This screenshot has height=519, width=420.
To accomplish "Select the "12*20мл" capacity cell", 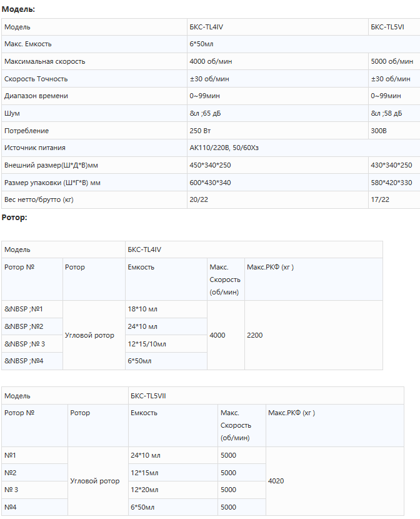I will pos(144,490).
